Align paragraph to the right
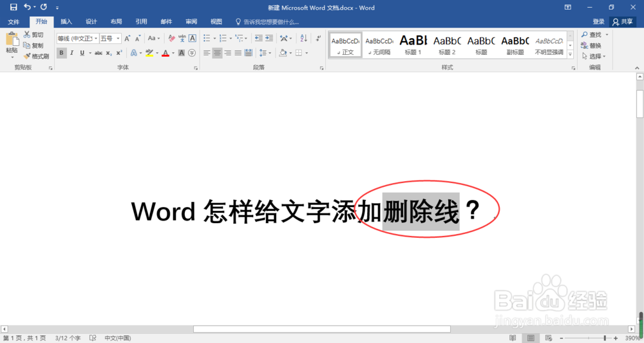 227,53
